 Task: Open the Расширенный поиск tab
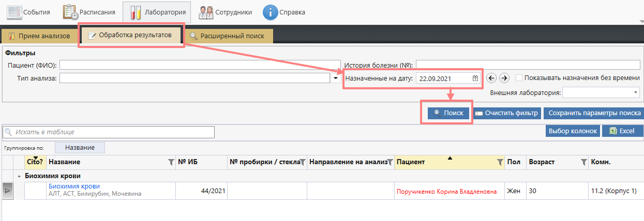click(x=227, y=36)
